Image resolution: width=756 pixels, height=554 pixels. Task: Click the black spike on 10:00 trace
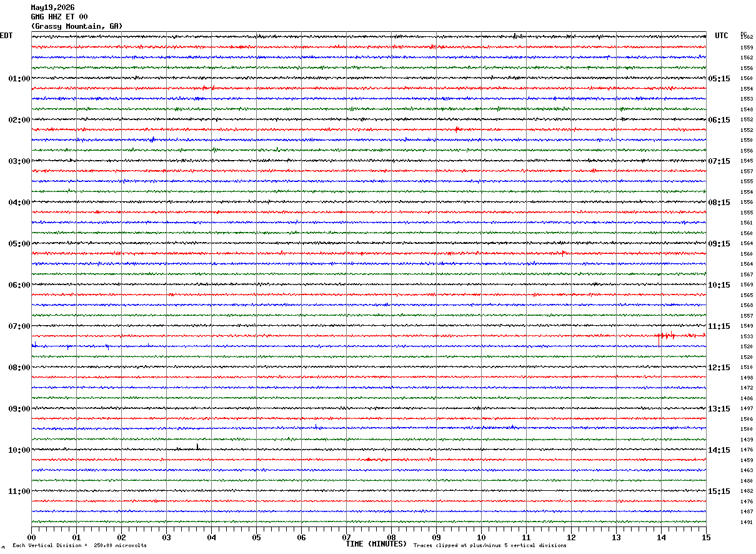pyautogui.click(x=197, y=446)
